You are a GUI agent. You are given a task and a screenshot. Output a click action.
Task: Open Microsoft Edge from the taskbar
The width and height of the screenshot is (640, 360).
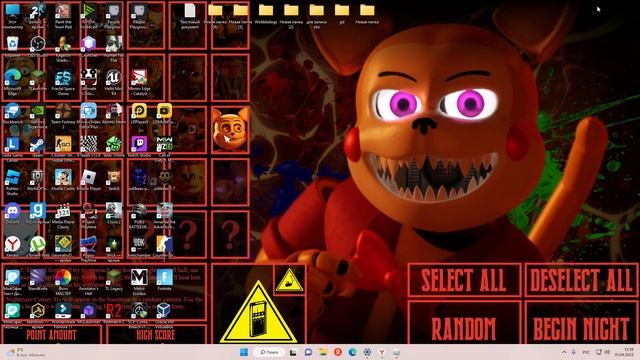[x=352, y=352]
